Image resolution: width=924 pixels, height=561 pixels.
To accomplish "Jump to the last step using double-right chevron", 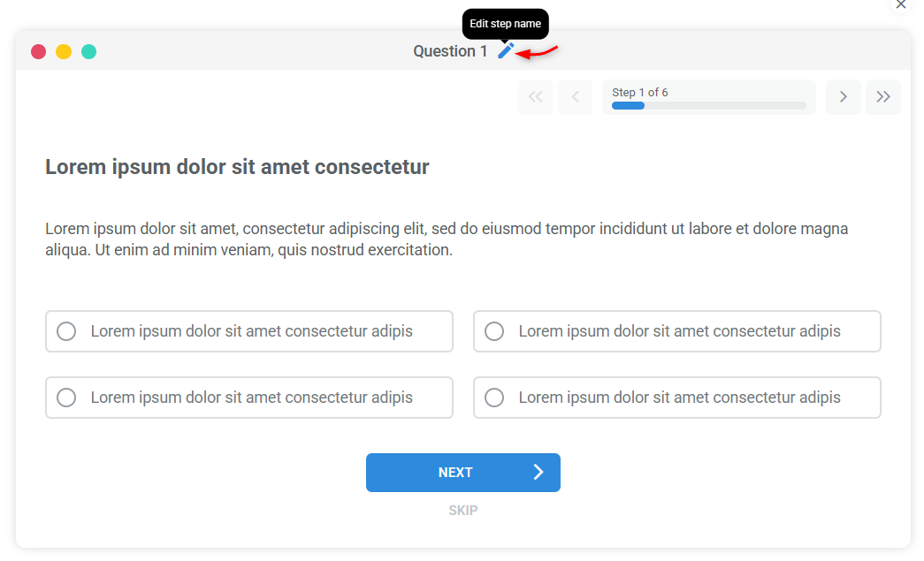I will 882,97.
